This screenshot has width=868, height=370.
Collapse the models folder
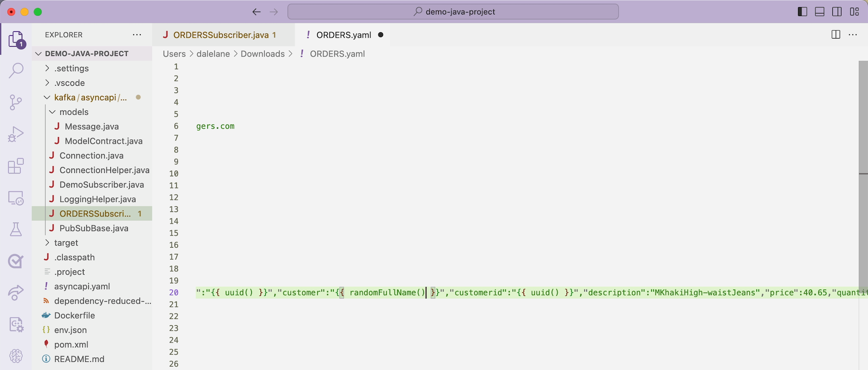(x=74, y=112)
